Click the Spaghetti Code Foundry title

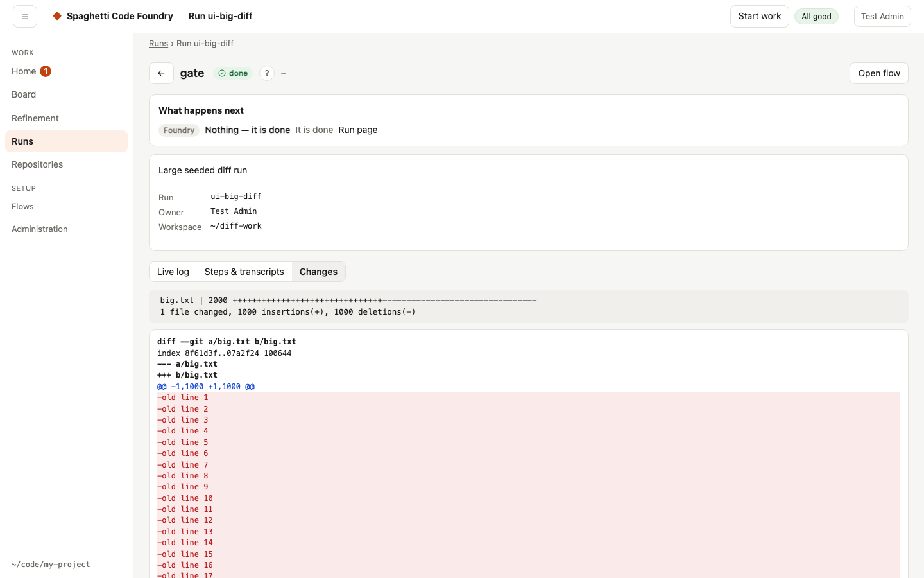120,16
